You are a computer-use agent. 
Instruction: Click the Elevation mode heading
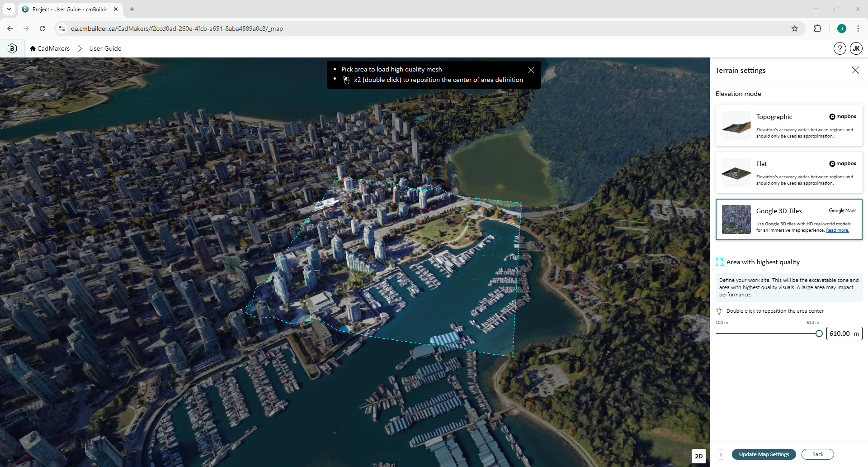click(738, 94)
